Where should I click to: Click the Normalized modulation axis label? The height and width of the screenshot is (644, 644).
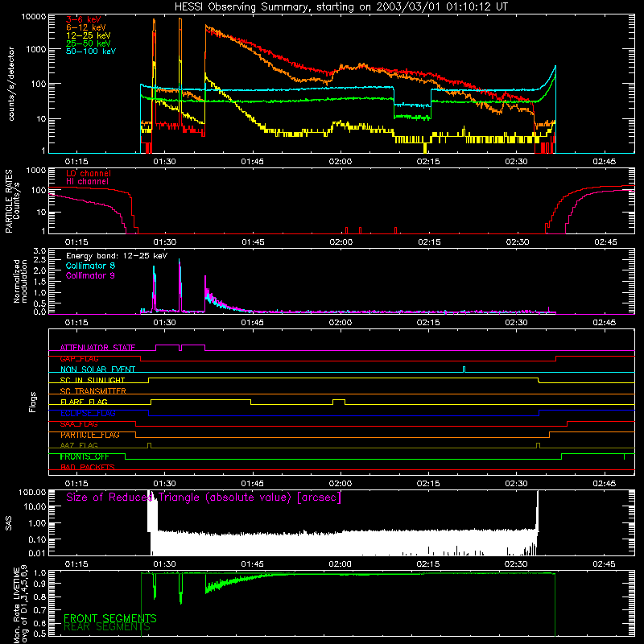(x=20, y=281)
